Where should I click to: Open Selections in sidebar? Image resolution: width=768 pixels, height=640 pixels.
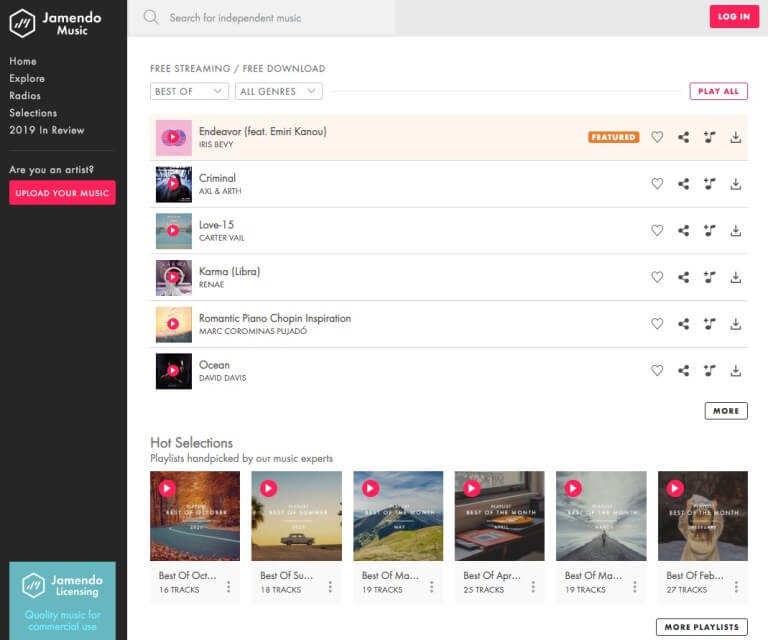(33, 113)
